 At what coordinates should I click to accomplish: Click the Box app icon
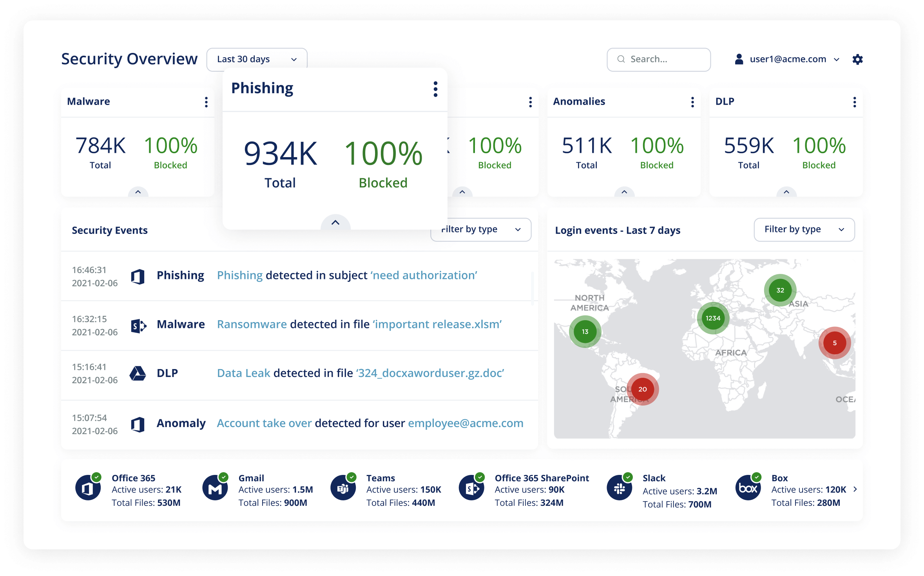coord(748,488)
